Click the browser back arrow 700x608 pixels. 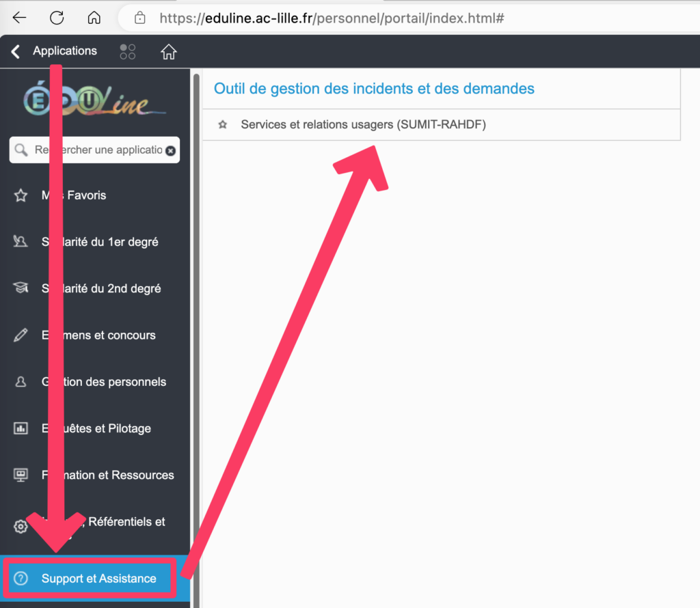pos(20,18)
